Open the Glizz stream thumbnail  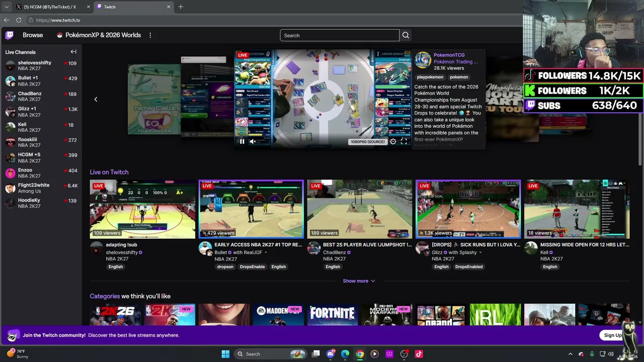(x=468, y=209)
